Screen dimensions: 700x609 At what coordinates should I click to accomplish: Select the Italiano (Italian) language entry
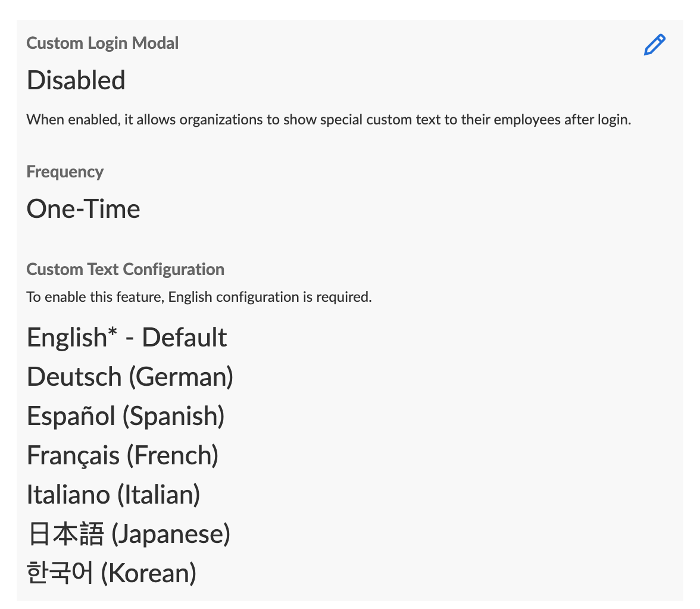pyautogui.click(x=113, y=495)
